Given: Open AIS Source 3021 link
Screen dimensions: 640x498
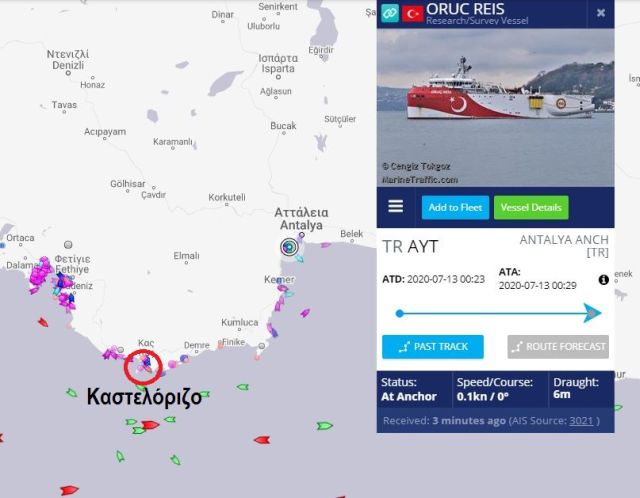Looking at the screenshot, I should tap(581, 421).
